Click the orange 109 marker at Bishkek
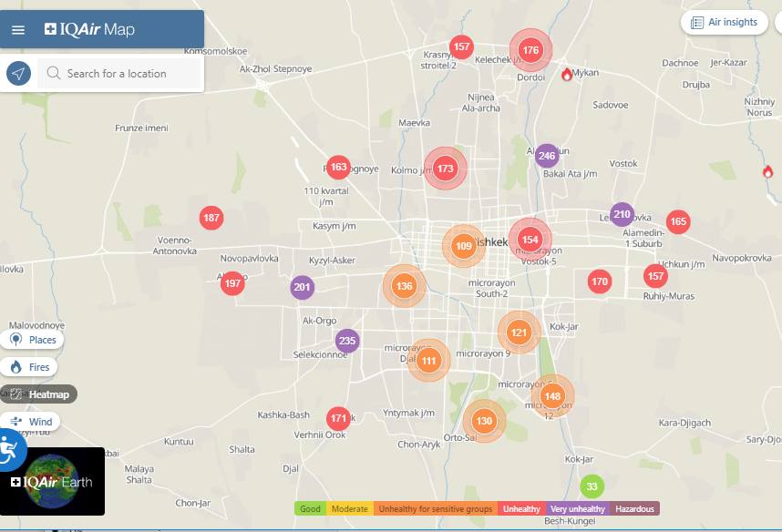Image resolution: width=782 pixels, height=532 pixels. [x=463, y=246]
